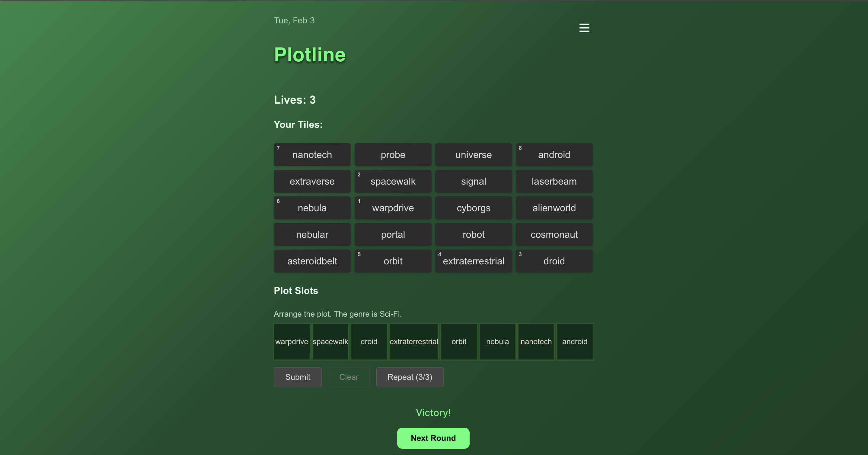Select the probe tile
Screen dimensions: 868x455
click(393, 154)
